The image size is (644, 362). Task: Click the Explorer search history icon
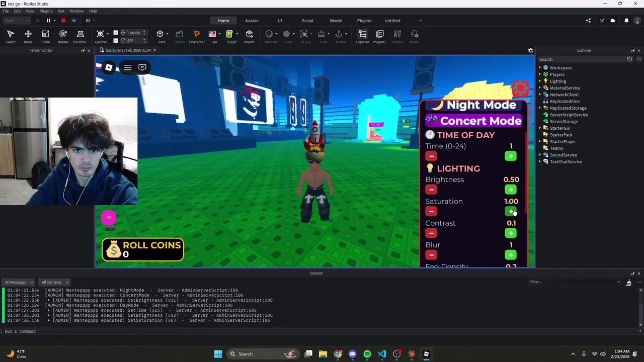629,59
